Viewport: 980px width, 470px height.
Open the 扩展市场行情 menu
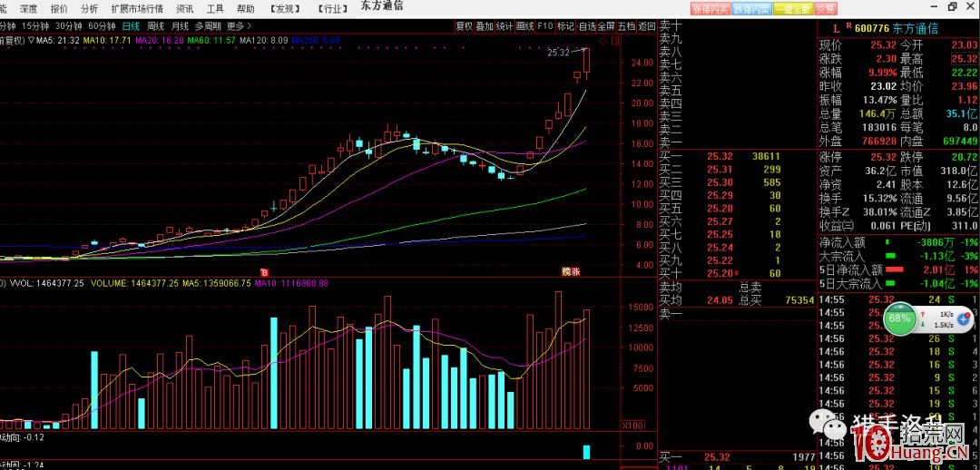137,9
